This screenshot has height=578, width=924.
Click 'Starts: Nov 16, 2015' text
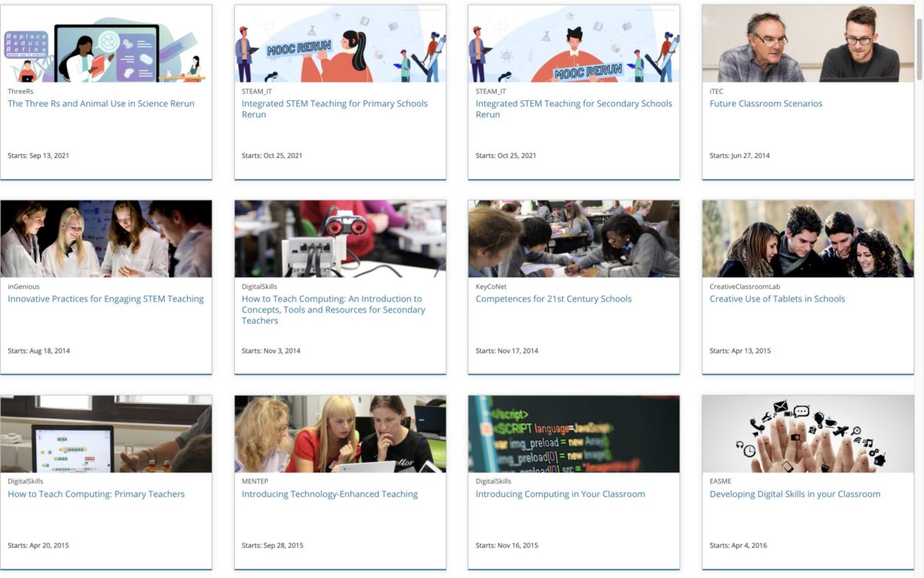tap(507, 546)
